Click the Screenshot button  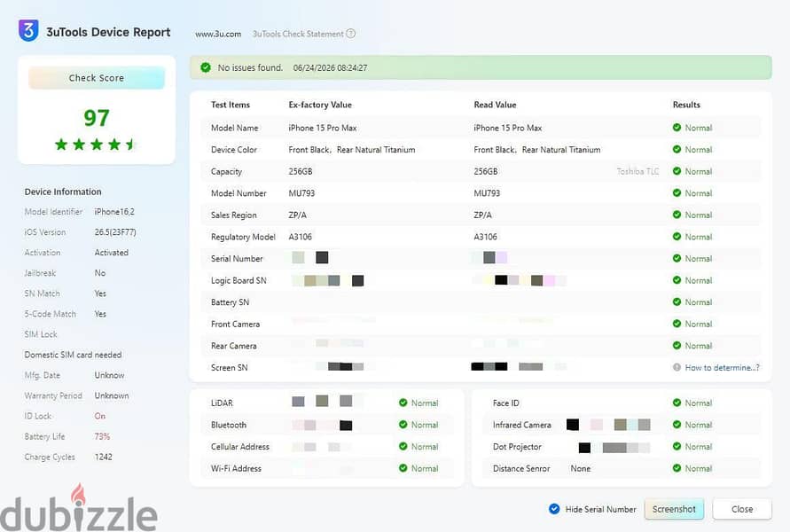click(x=674, y=509)
